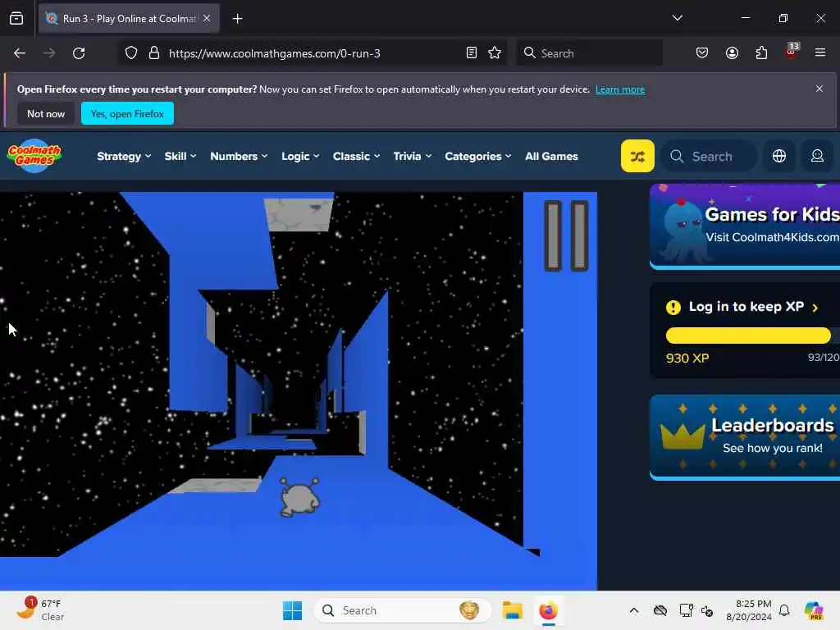Open Firefox View icon

tap(16, 18)
